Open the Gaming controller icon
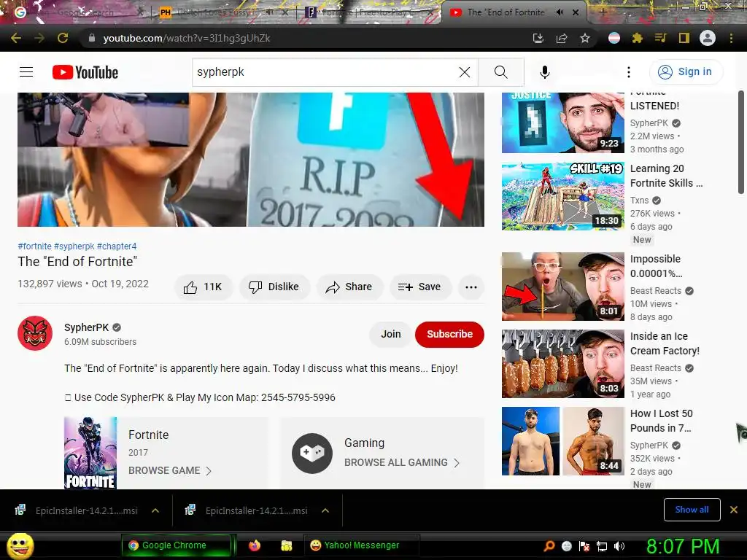747x560 pixels. [312, 453]
